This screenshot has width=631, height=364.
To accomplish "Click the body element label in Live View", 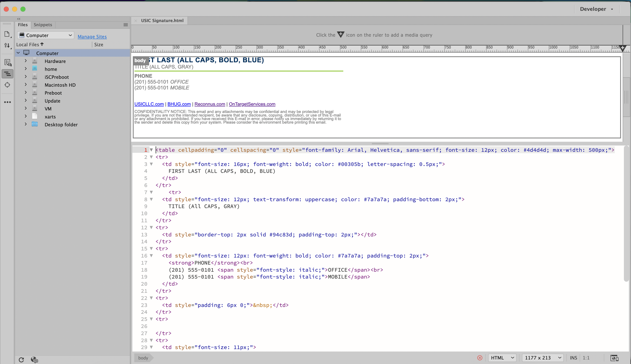I will (x=140, y=60).
